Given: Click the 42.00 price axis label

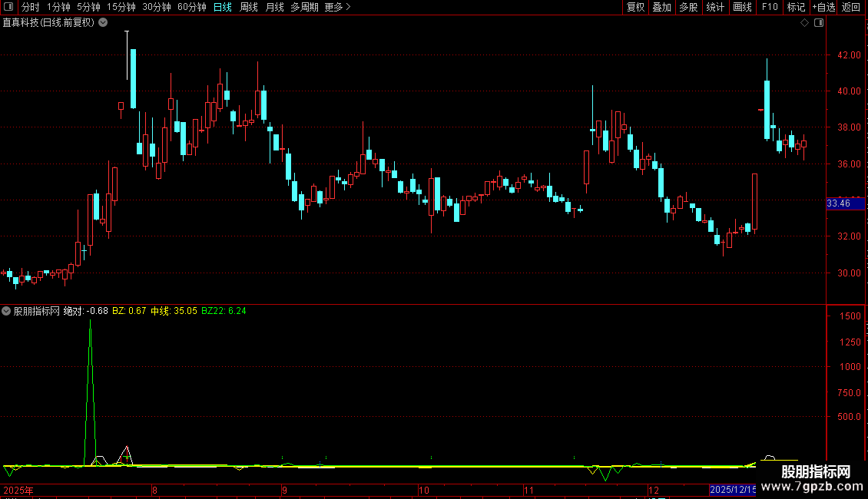Looking at the screenshot, I should 849,55.
